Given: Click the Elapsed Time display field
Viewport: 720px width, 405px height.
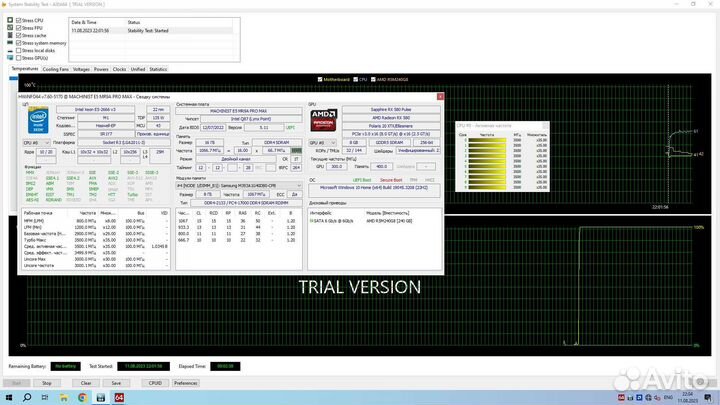Looking at the screenshot, I should 225,366.
